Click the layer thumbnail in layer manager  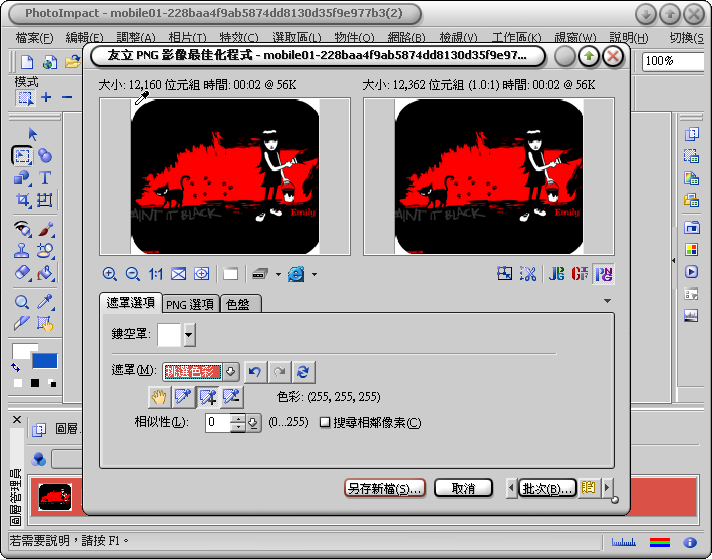pyautogui.click(x=55, y=497)
